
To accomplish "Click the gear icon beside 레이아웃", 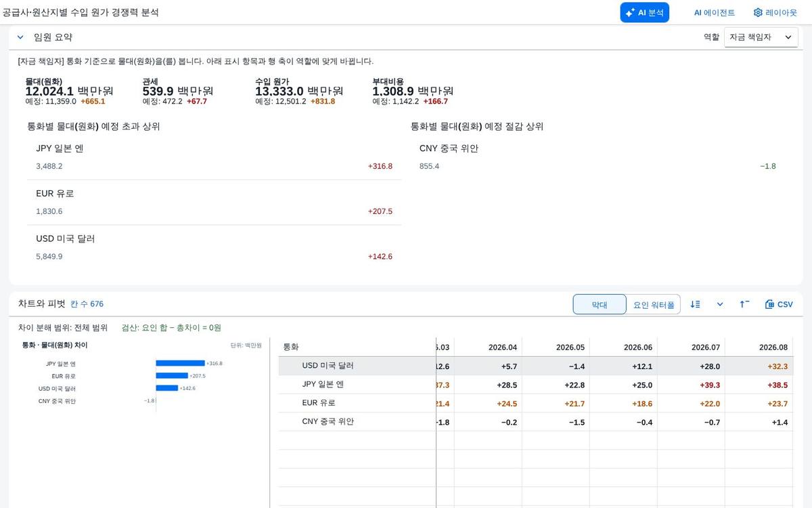I will click(x=758, y=12).
